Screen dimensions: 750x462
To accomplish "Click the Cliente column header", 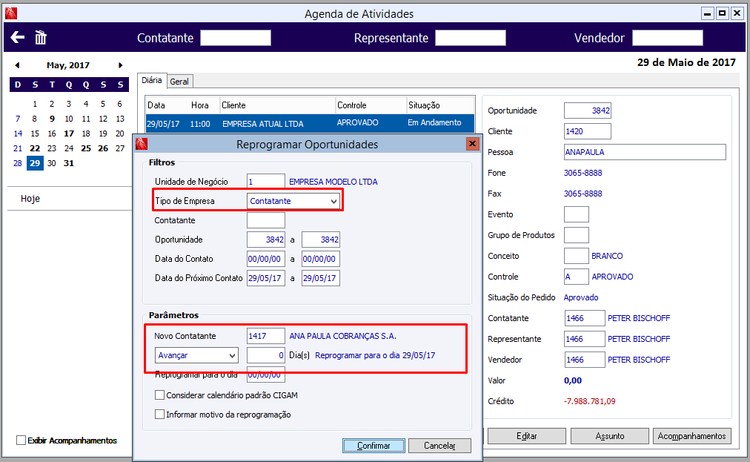I will coord(233,105).
